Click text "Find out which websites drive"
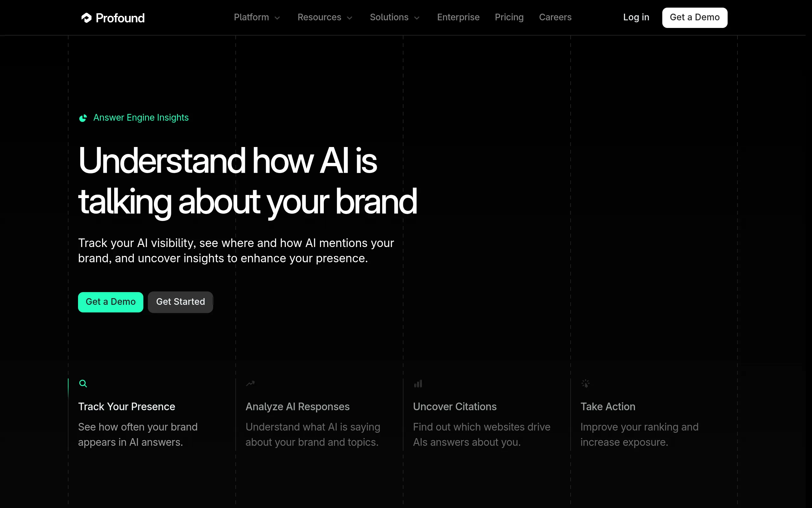812x508 pixels. tap(481, 427)
